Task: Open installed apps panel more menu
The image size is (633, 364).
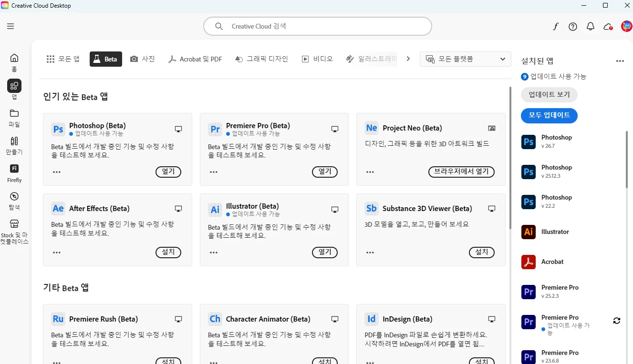Action: 620,61
